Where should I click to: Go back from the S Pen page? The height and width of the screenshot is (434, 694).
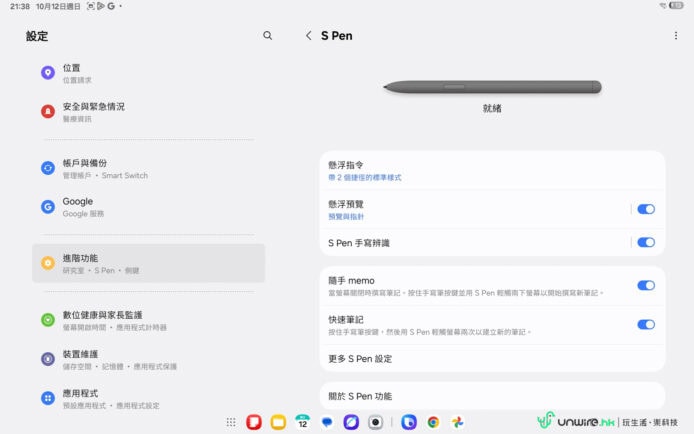(x=308, y=36)
